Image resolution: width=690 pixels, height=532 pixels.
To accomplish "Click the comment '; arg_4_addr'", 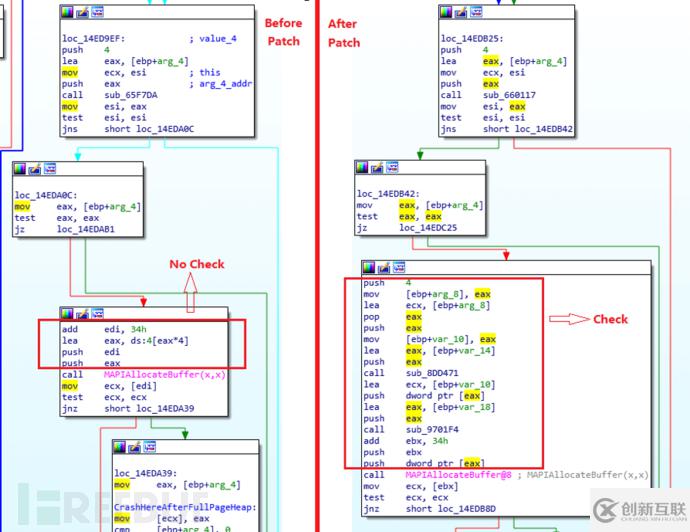I will point(221,84).
